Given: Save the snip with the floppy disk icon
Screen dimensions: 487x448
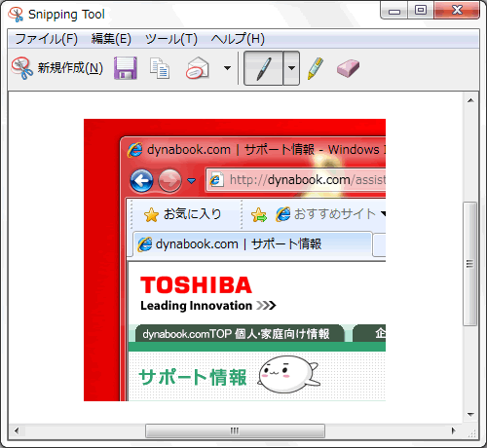Looking at the screenshot, I should tap(126, 68).
